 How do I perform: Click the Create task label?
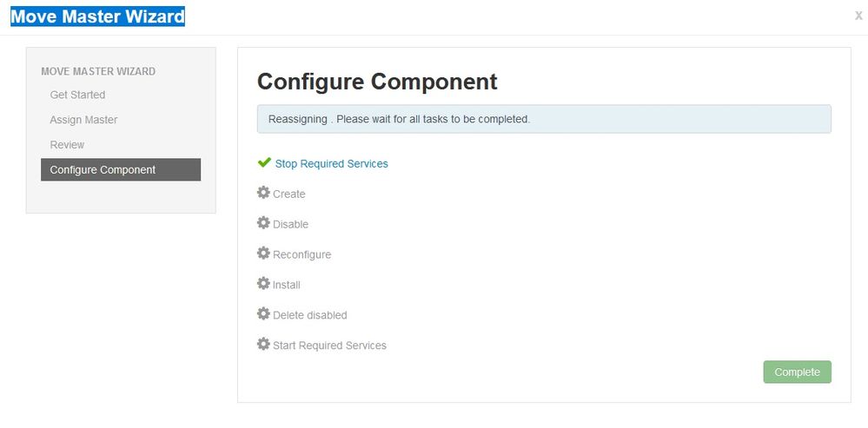289,194
